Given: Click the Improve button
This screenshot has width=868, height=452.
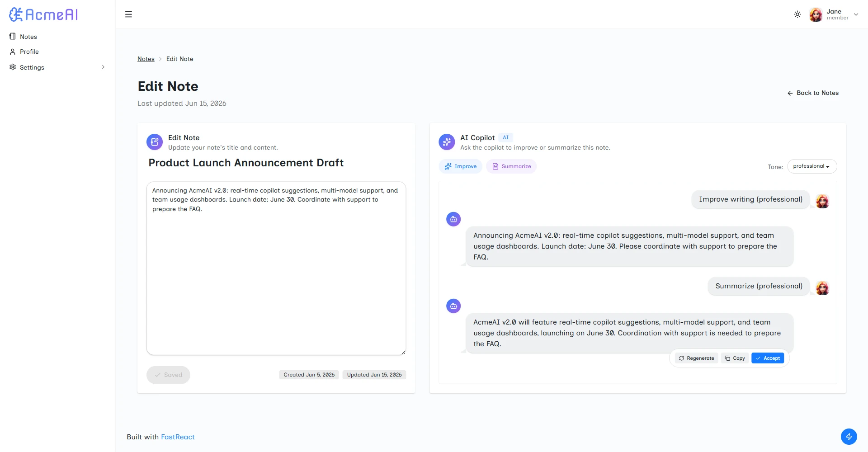Looking at the screenshot, I should click(x=461, y=166).
